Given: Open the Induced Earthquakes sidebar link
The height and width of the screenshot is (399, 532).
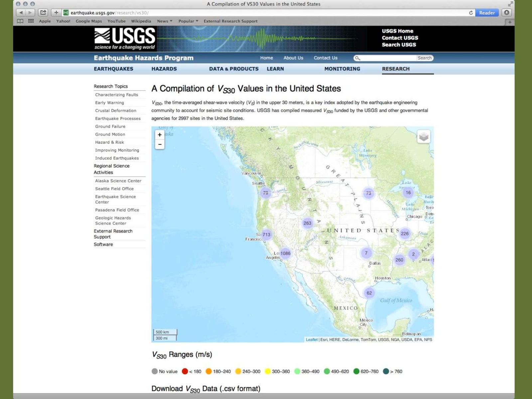Looking at the screenshot, I should (x=117, y=158).
